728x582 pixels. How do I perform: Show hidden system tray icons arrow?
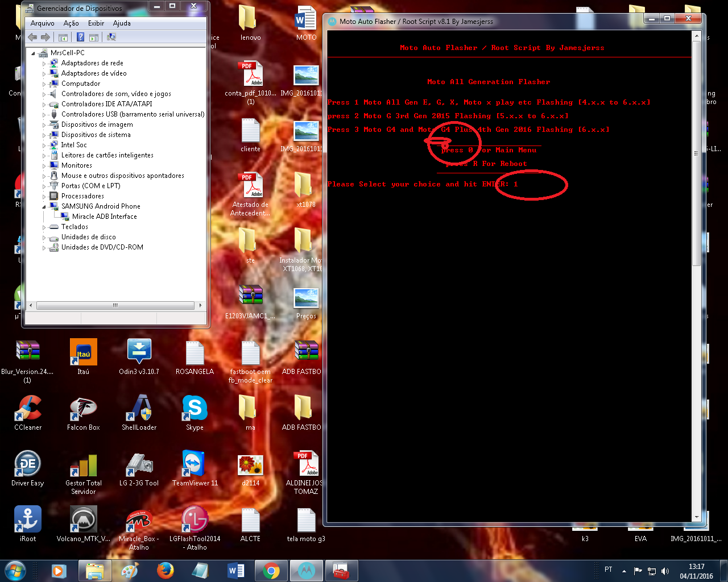click(x=624, y=571)
